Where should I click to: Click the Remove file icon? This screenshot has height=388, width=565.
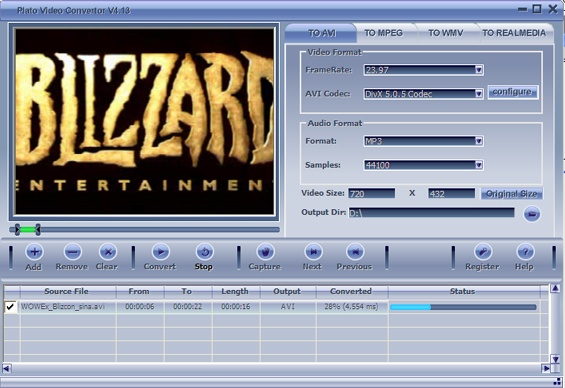pos(72,252)
